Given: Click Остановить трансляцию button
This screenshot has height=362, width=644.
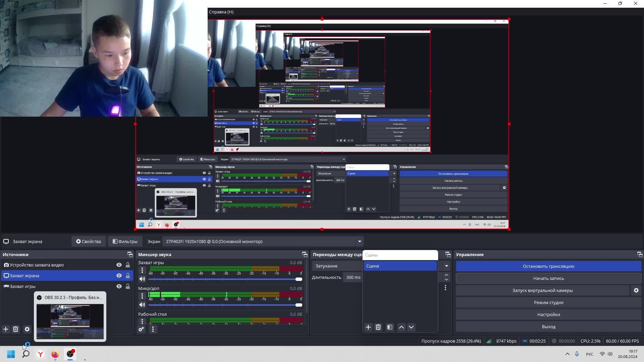Looking at the screenshot, I should [548, 266].
